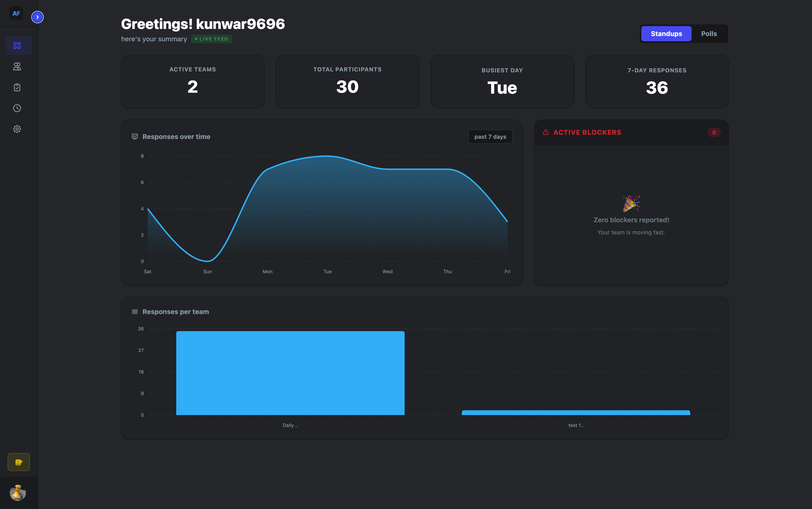The width and height of the screenshot is (812, 509).
Task: Click the LIVE FEED status badge
Action: [x=211, y=39]
